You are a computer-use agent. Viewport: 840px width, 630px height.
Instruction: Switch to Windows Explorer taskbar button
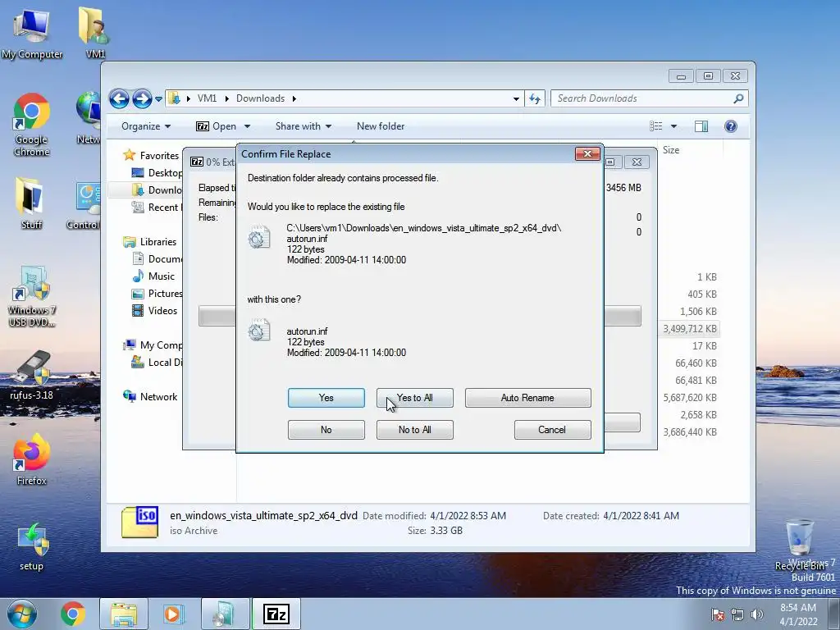point(124,614)
